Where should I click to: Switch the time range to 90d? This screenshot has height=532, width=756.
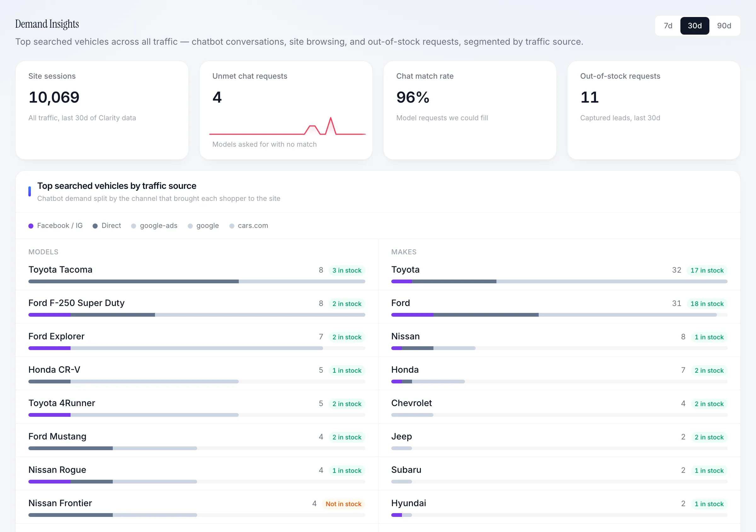[x=724, y=26]
